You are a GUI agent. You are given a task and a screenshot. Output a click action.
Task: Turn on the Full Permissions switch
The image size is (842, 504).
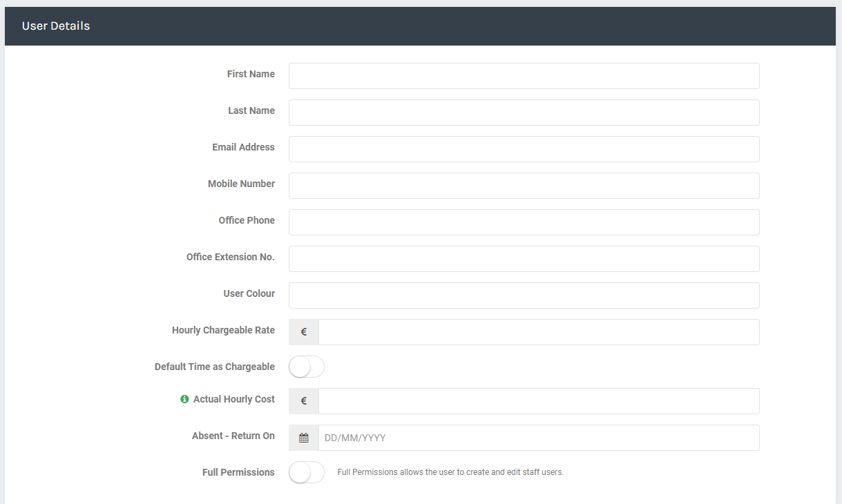[x=307, y=472]
